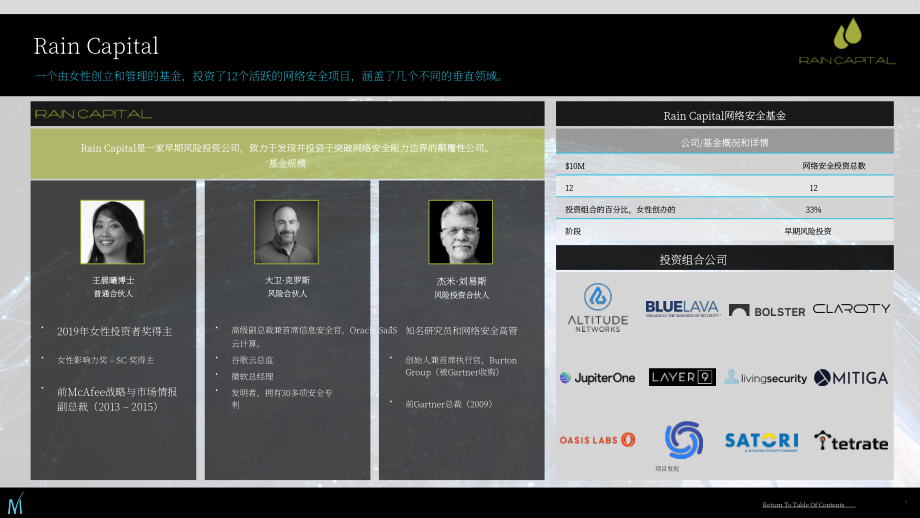Click the blue subtitle about 12个活跃的网络安全项目

point(270,76)
